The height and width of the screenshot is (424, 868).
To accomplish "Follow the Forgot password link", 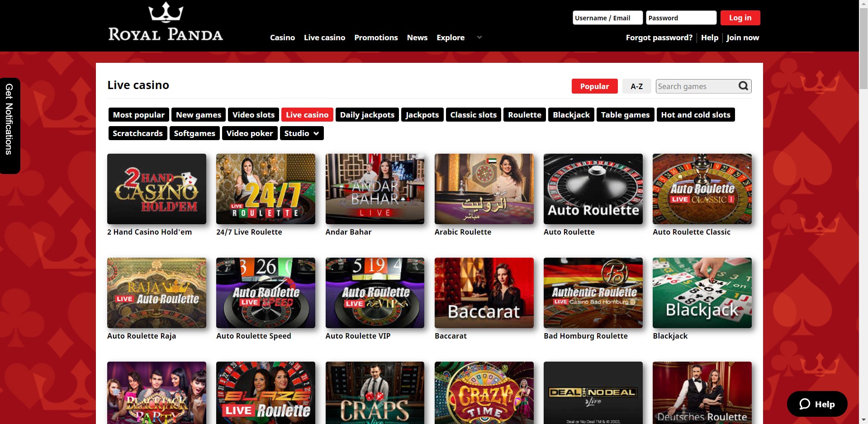I will [x=659, y=38].
